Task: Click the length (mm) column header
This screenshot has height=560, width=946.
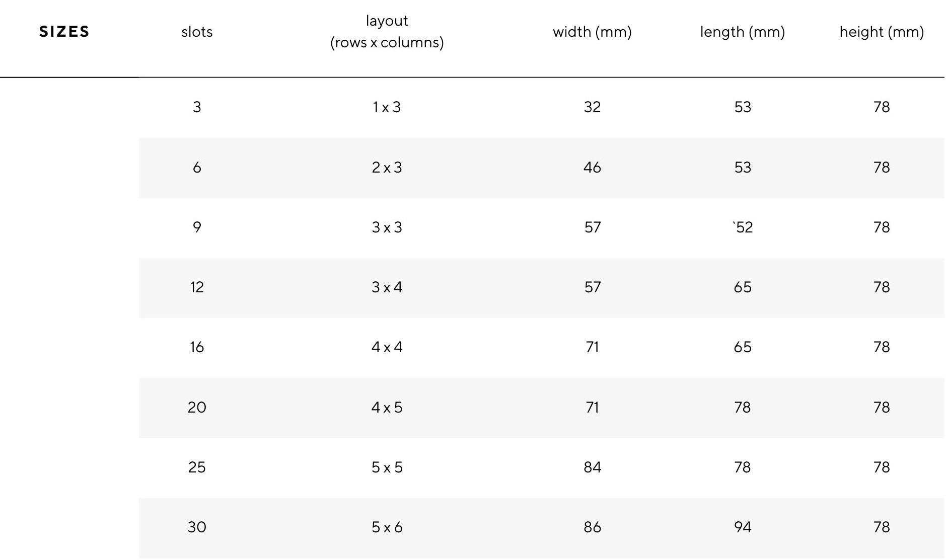Action: pos(742,32)
